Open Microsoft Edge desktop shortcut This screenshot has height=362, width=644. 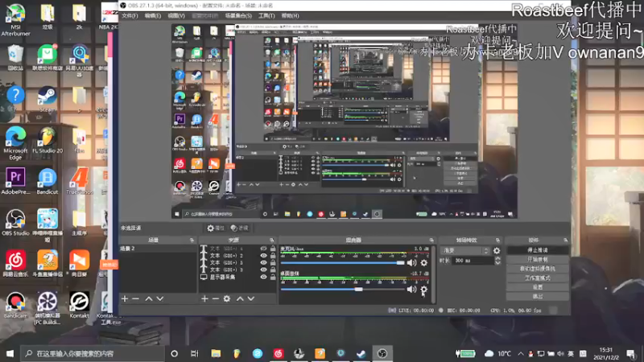click(x=15, y=143)
